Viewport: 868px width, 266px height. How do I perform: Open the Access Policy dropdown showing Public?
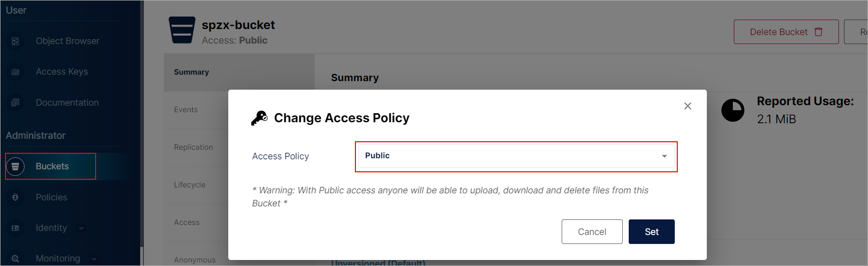pyautogui.click(x=516, y=156)
